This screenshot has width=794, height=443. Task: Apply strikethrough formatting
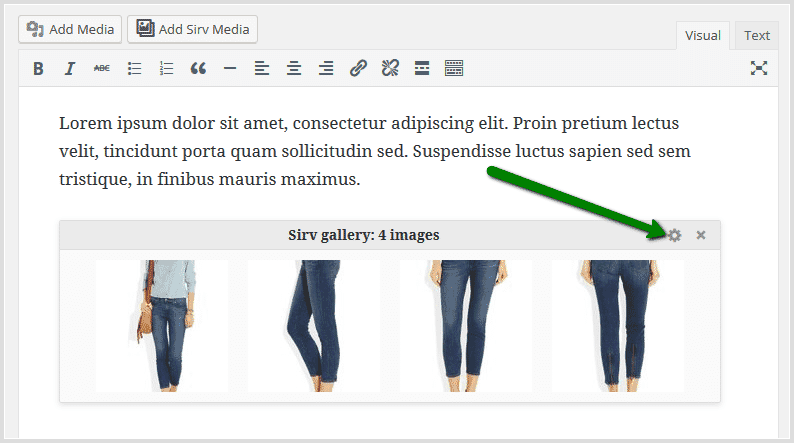click(102, 68)
